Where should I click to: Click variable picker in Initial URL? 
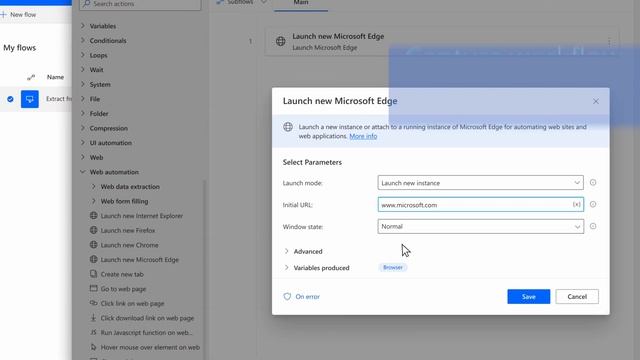(576, 204)
